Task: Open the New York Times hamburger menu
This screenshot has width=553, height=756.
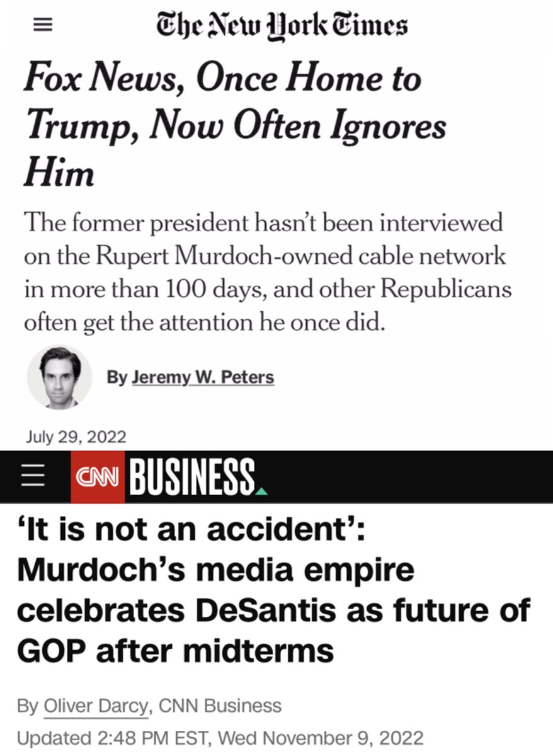Action: [43, 26]
